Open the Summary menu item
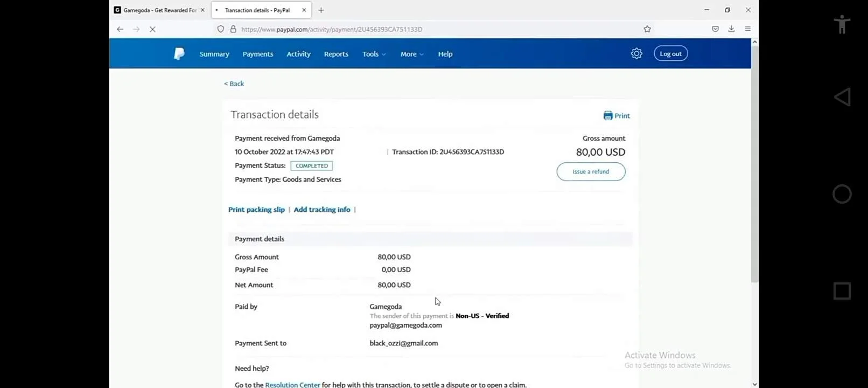The image size is (868, 388). tap(214, 54)
